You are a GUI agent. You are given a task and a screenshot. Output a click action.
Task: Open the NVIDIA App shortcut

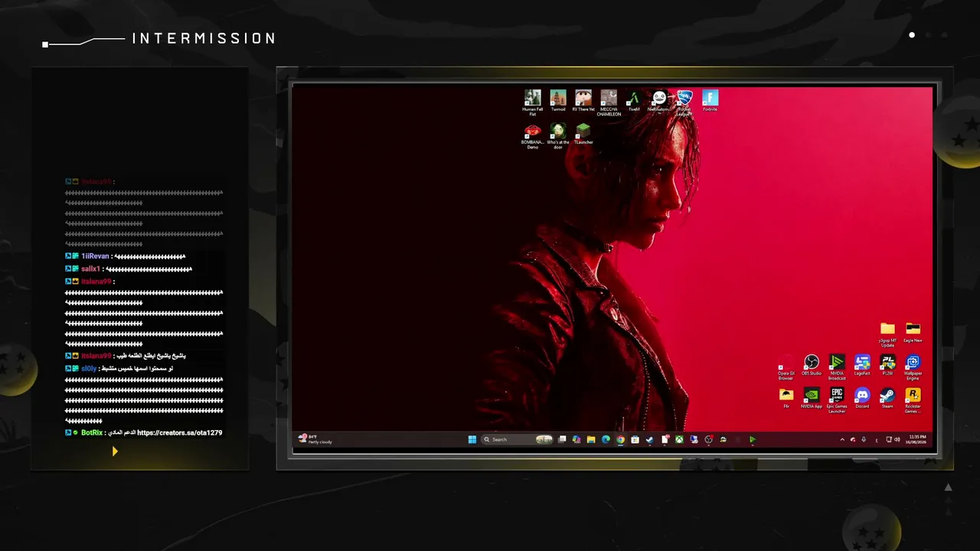tap(812, 398)
